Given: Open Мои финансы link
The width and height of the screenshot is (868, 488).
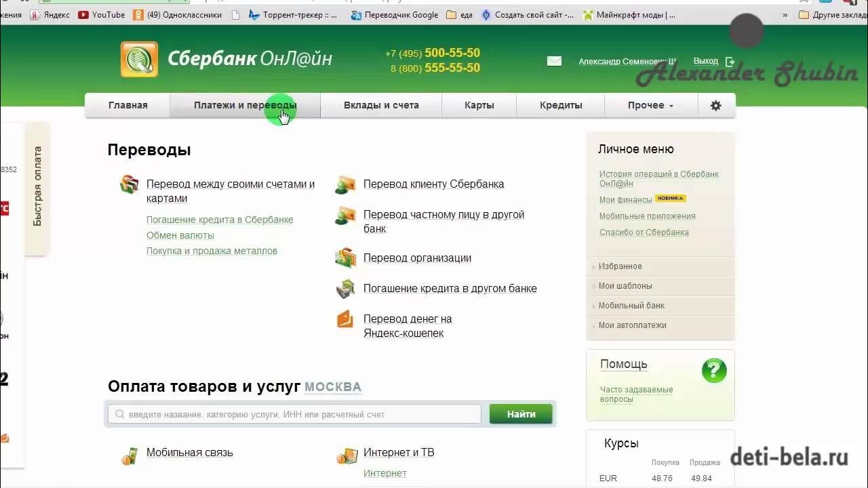Looking at the screenshot, I should click(625, 200).
